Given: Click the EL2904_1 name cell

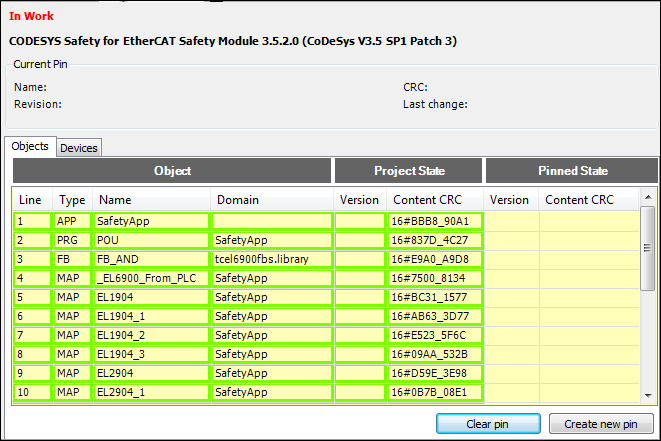Looking at the screenshot, I should [x=150, y=392].
